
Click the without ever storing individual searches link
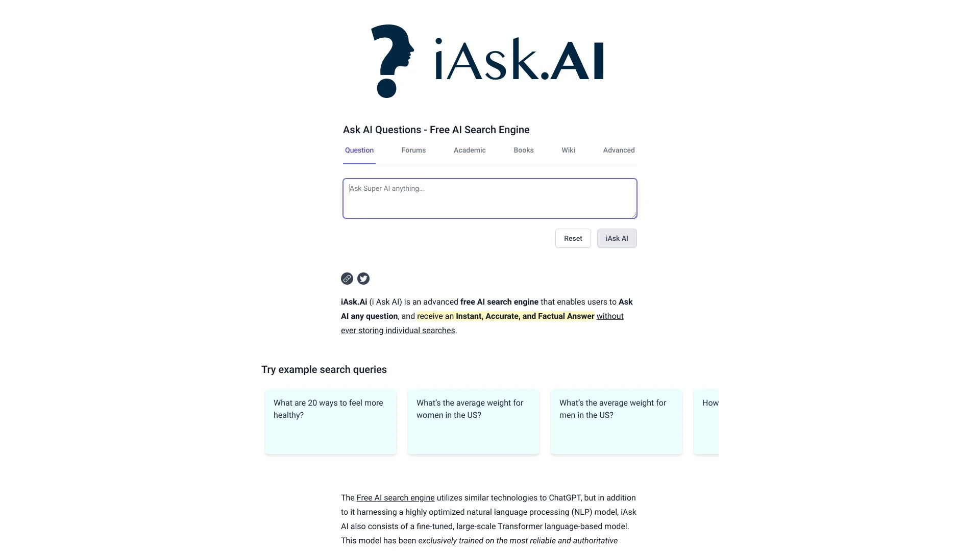[x=482, y=323]
